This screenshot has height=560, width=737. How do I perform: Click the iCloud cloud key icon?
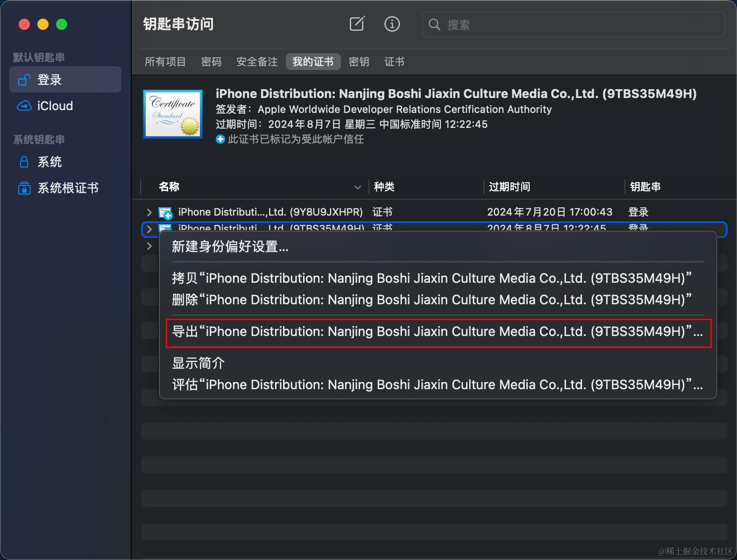[24, 106]
